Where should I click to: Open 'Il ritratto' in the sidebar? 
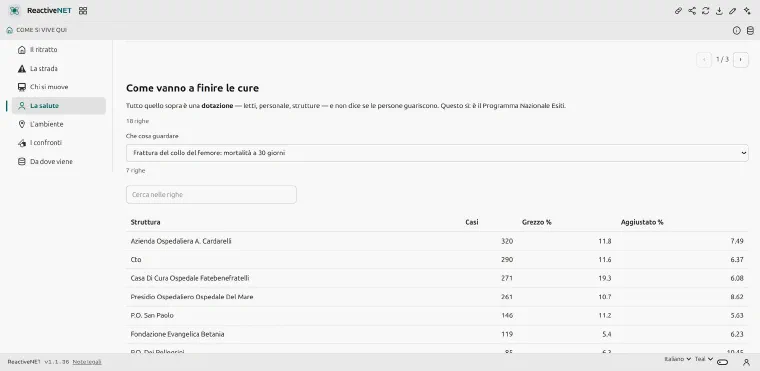click(x=59, y=49)
